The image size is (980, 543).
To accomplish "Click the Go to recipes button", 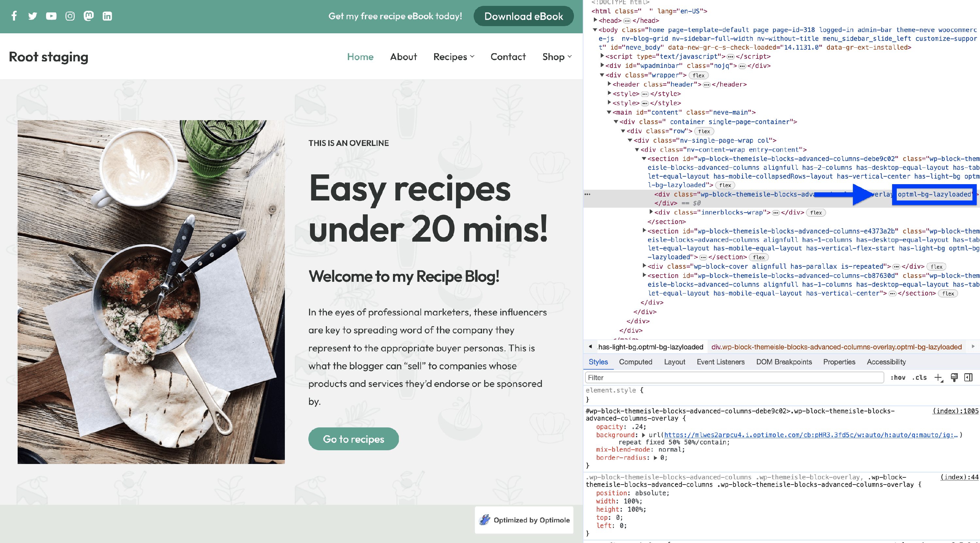I will pos(353,439).
